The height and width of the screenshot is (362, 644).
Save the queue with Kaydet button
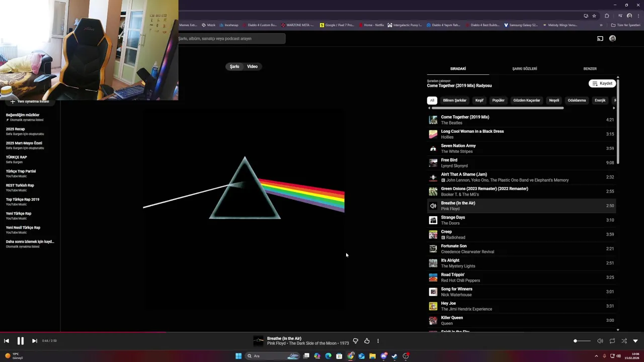click(x=602, y=83)
